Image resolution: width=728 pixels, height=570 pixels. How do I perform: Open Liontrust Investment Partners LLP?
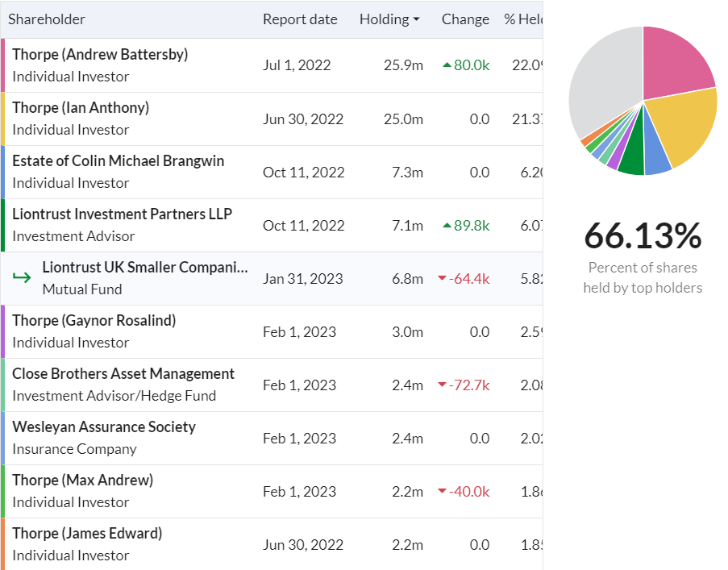[x=122, y=214]
